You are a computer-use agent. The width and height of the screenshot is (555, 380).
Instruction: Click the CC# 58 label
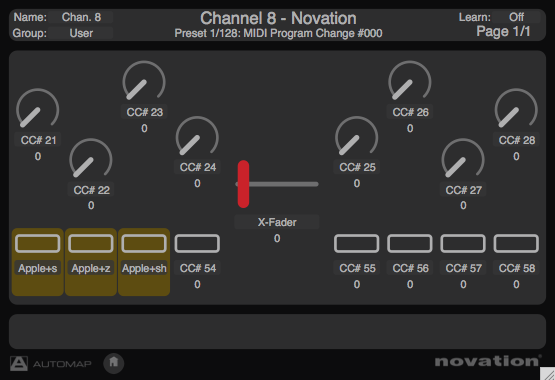[x=517, y=268]
